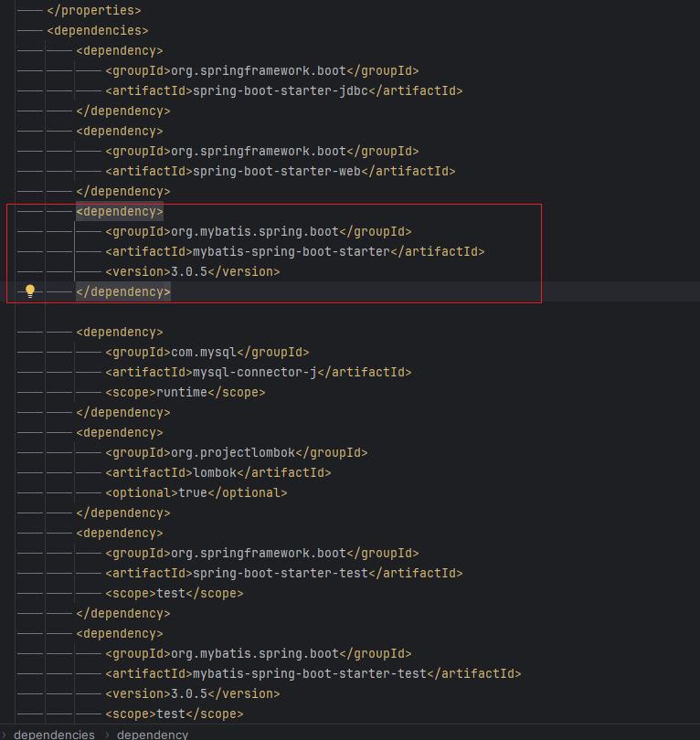Click the highlighted <dependency> opening tag
The width and height of the screenshot is (700, 740).
pos(120,211)
